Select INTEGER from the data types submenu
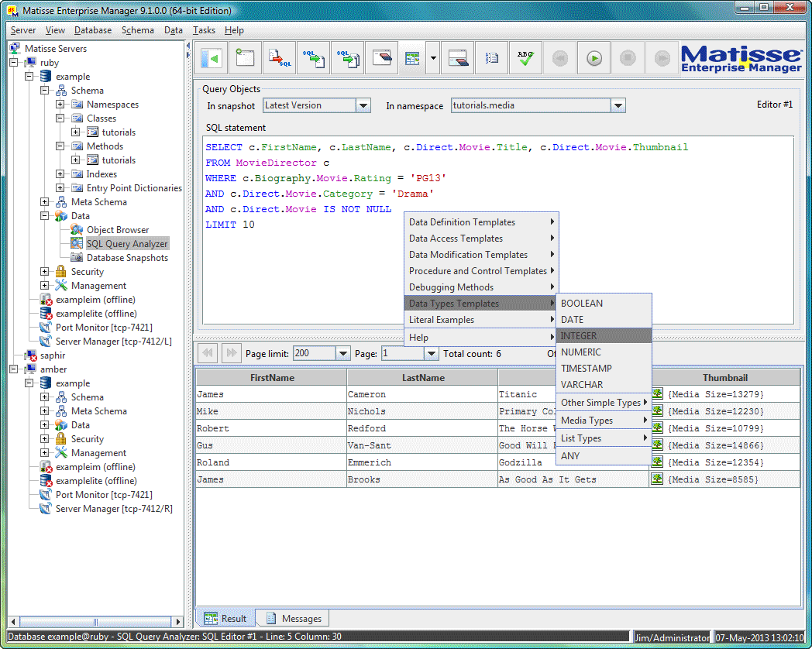Screen dimensions: 812x649 point(604,336)
